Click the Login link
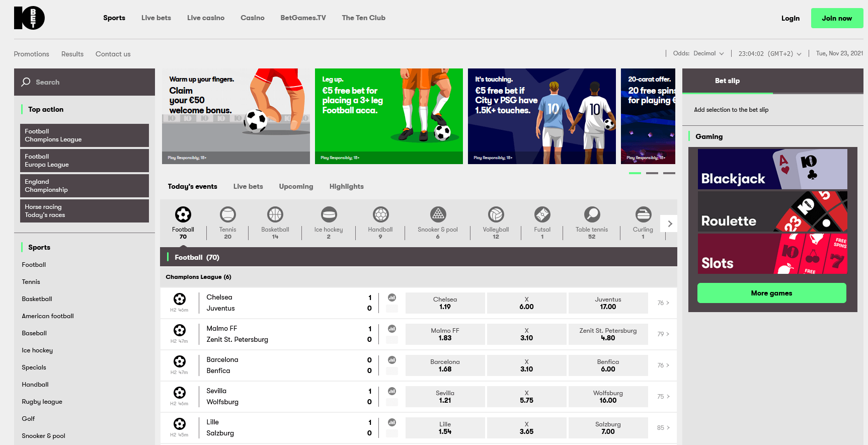The image size is (868, 445). [791, 18]
